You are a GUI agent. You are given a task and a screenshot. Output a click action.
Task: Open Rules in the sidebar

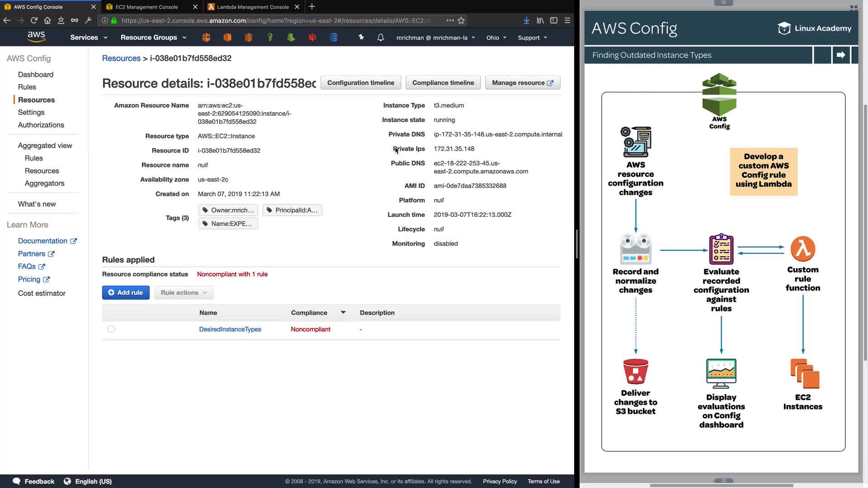(27, 87)
